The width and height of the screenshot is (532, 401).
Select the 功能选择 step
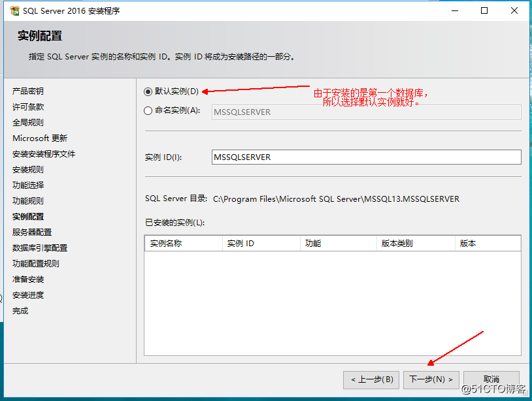click(28, 185)
